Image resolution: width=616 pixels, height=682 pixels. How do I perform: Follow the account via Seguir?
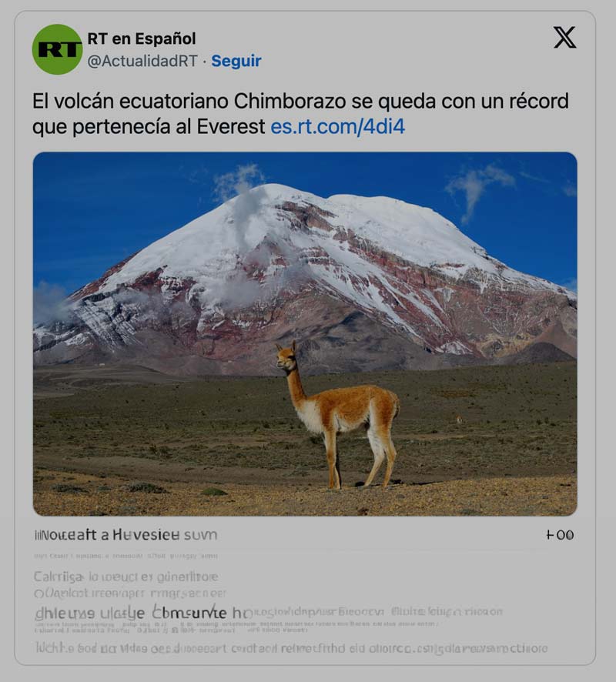tap(236, 61)
